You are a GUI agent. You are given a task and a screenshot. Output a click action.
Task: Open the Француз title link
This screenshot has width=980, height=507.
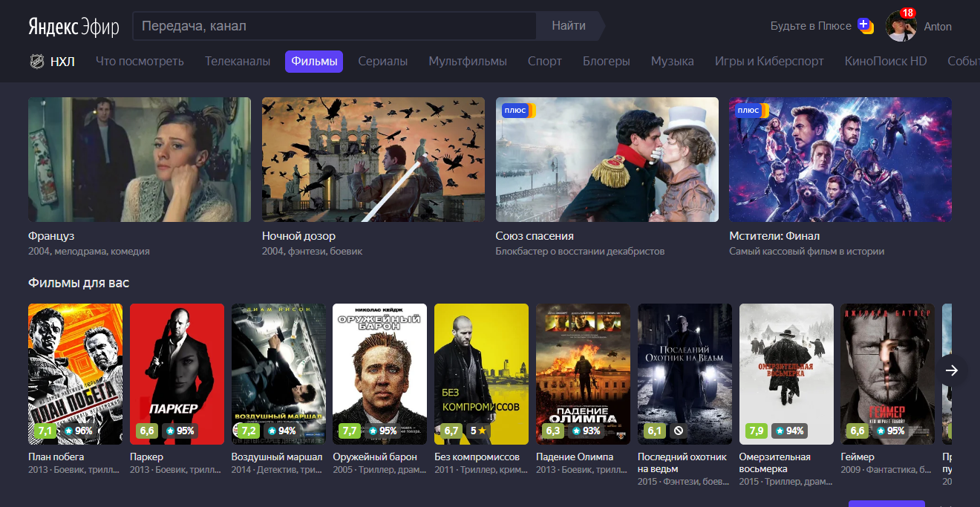[51, 236]
